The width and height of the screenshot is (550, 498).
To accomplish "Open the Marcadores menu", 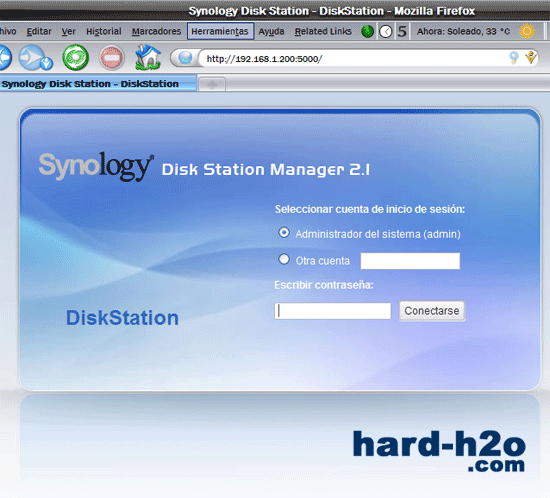I will pyautogui.click(x=156, y=32).
